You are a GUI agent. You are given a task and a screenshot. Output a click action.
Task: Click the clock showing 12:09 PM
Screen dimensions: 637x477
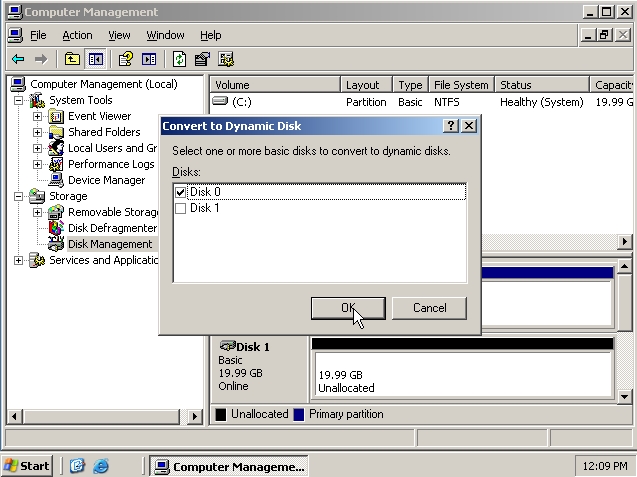[x=604, y=466]
